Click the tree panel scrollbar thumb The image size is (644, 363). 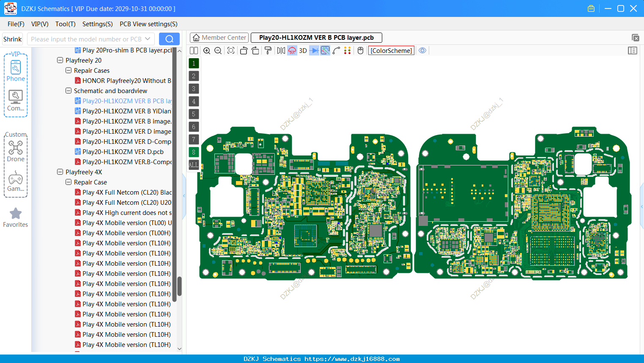pyautogui.click(x=179, y=286)
